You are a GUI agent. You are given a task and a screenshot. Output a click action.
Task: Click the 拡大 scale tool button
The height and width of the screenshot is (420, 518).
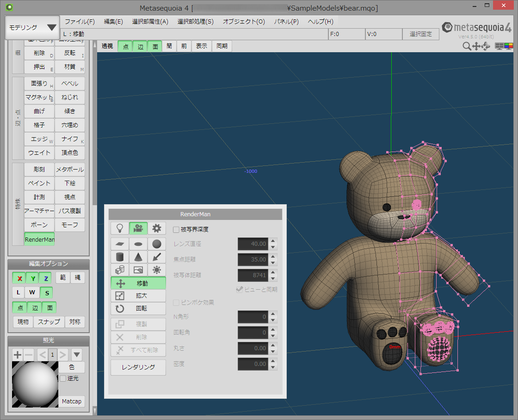138,296
